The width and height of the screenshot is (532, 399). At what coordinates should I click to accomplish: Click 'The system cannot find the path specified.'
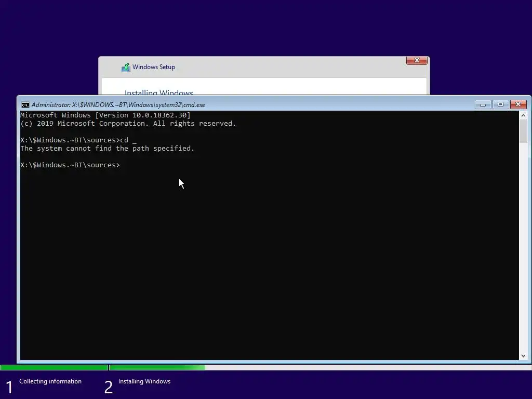click(107, 149)
